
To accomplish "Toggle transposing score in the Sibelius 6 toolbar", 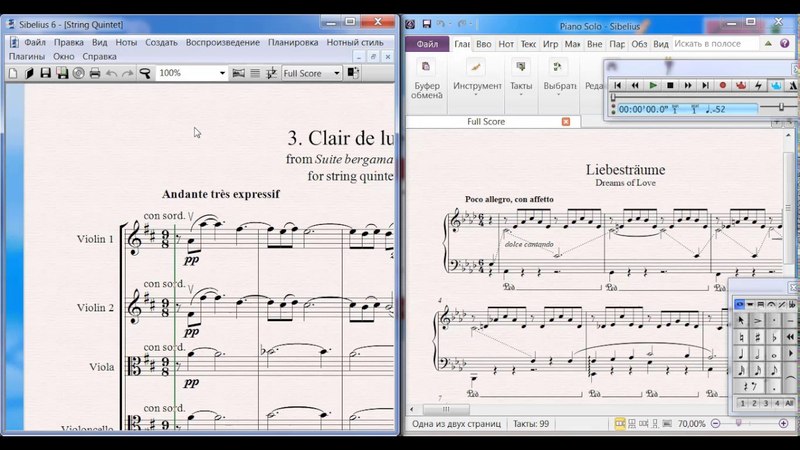I will point(271,73).
